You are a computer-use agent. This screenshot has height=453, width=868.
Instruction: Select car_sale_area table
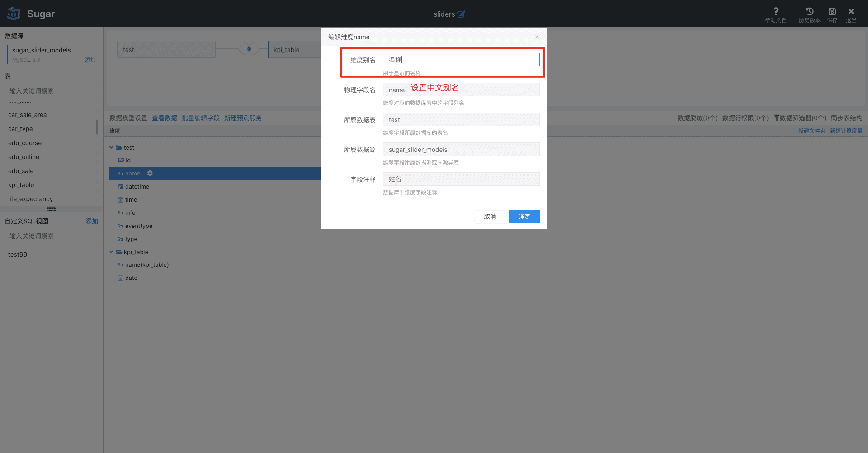[28, 115]
